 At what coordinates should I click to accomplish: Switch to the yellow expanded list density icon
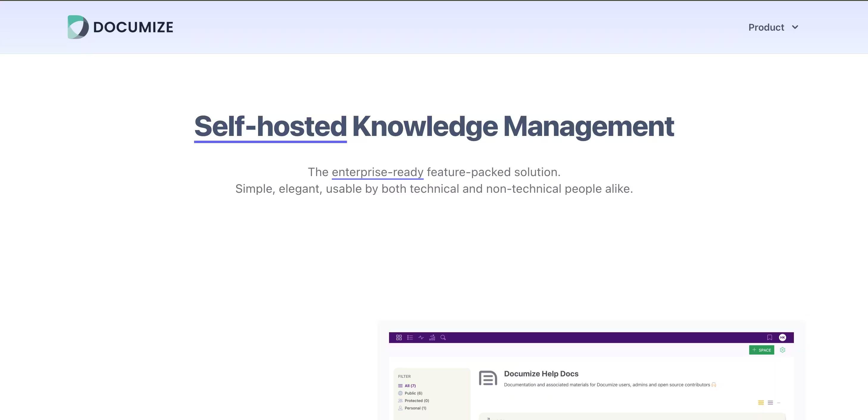[x=761, y=403]
